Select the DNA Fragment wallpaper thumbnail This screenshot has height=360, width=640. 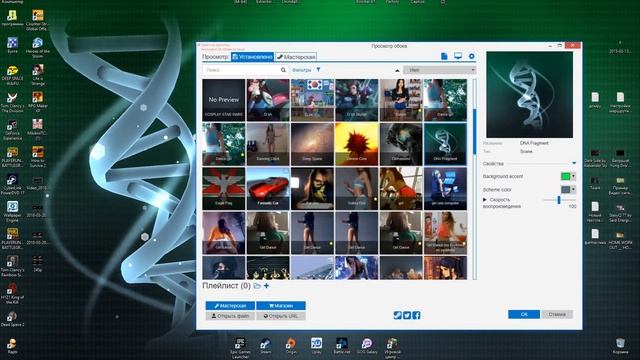pyautogui.click(x=445, y=144)
